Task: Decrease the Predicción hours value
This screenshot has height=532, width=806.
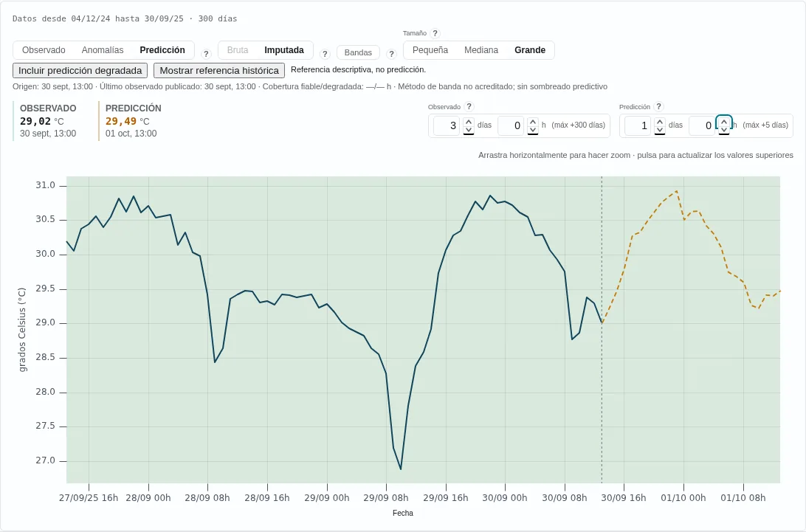Action: pyautogui.click(x=724, y=130)
